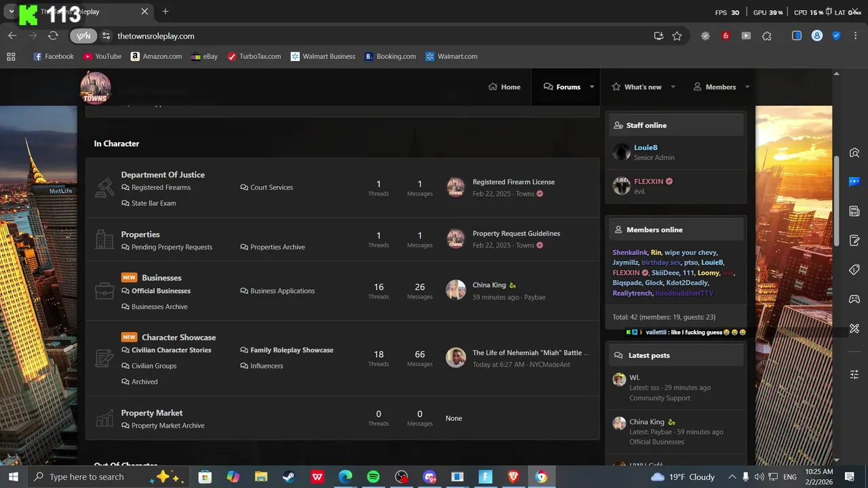Viewport: 868px width, 488px height.
Task: Click China King avatar in Businesses row
Action: pyautogui.click(x=456, y=290)
